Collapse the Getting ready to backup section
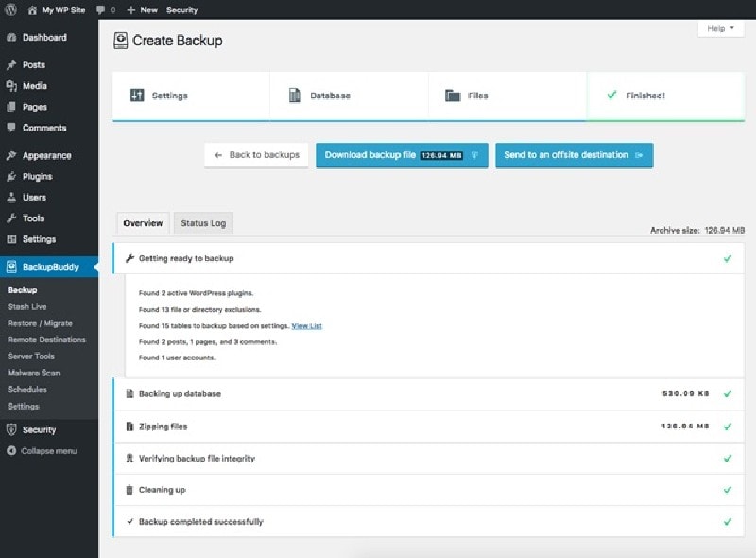This screenshot has width=756, height=558. pyautogui.click(x=429, y=258)
